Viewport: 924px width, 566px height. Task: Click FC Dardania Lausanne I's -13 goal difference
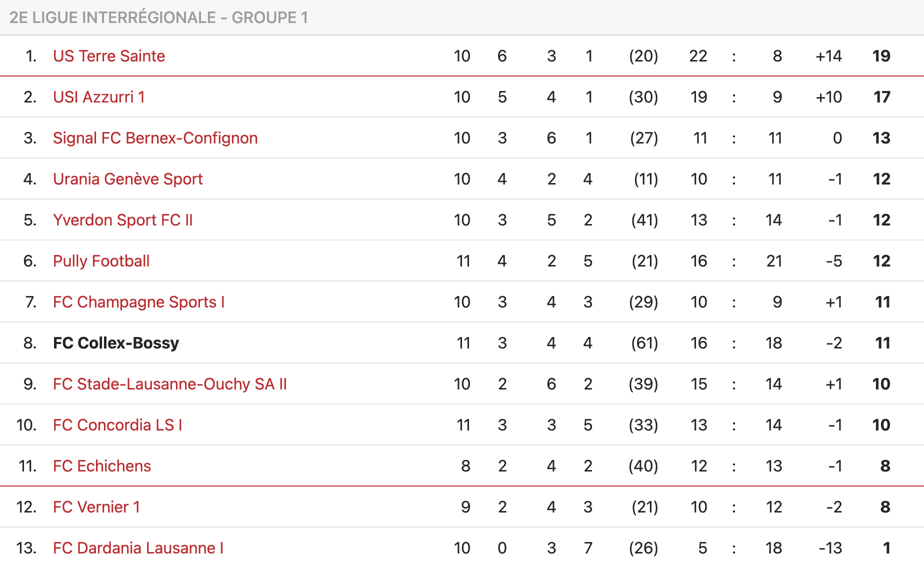click(830, 548)
